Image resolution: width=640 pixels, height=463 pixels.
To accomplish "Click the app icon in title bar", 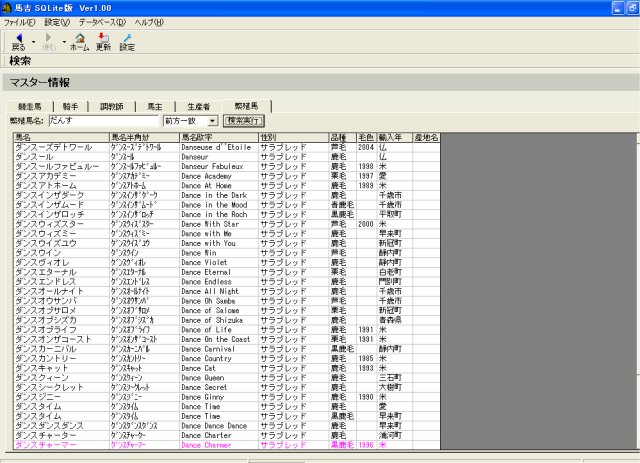I will click(8, 7).
